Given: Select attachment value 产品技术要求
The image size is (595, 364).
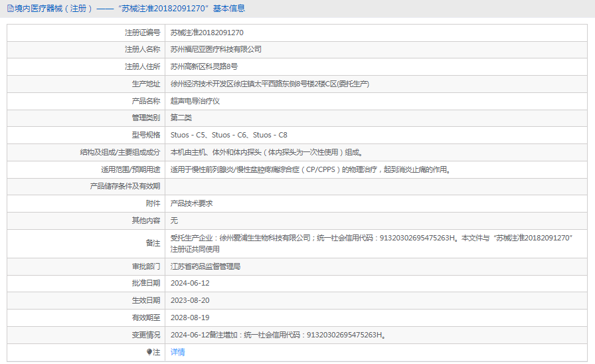Looking at the screenshot, I should (x=191, y=203).
